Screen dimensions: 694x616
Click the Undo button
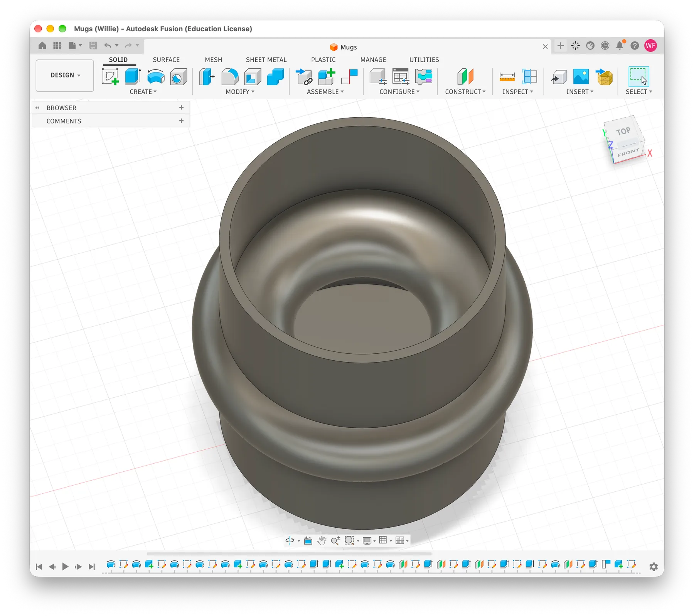point(108,46)
